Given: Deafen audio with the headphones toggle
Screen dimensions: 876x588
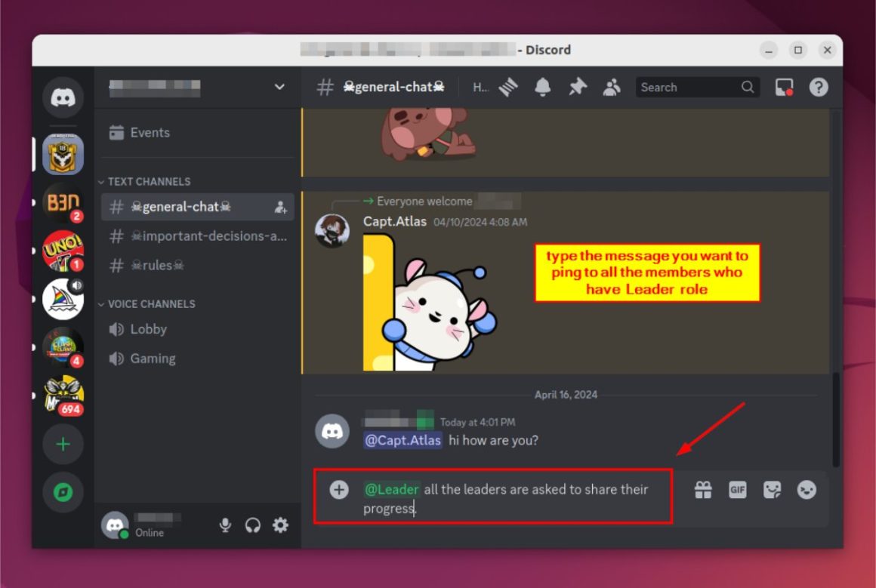Looking at the screenshot, I should click(252, 525).
